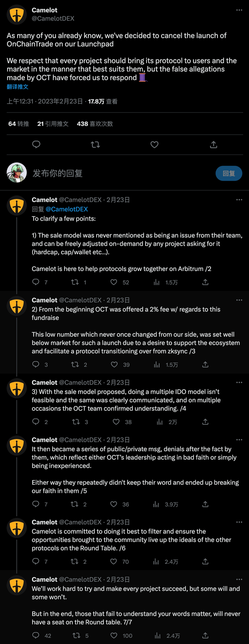Click translate tweet link under main post
The image size is (249, 644).
pyautogui.click(x=18, y=87)
